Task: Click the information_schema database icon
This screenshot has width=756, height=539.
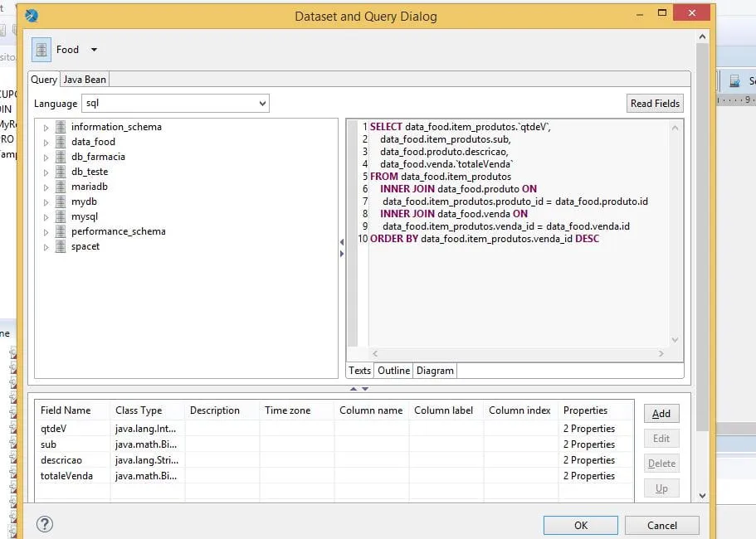Action: pyautogui.click(x=61, y=127)
